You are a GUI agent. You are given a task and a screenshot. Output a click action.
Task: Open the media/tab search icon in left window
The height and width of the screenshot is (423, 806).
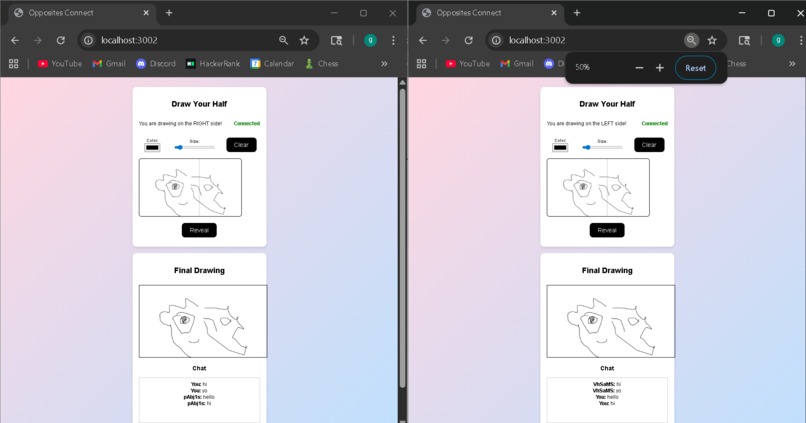[x=336, y=40]
